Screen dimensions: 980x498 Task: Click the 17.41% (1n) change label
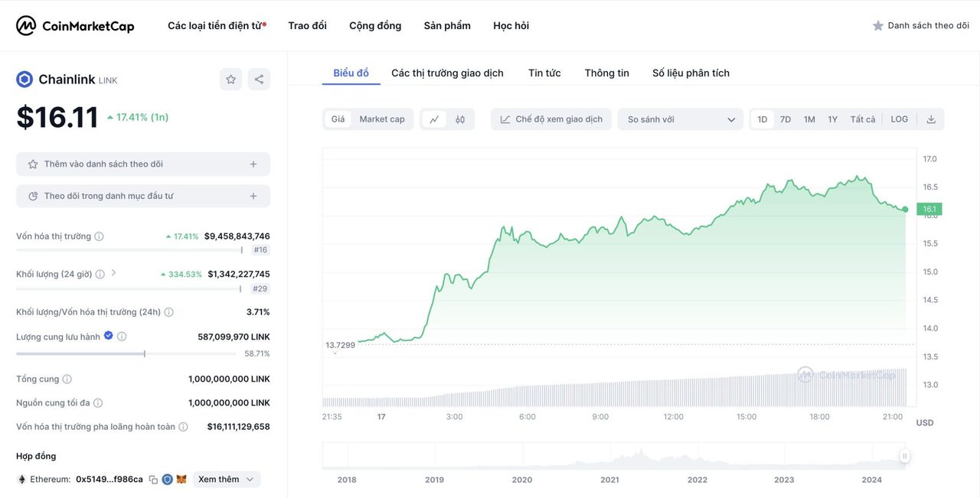[138, 117]
